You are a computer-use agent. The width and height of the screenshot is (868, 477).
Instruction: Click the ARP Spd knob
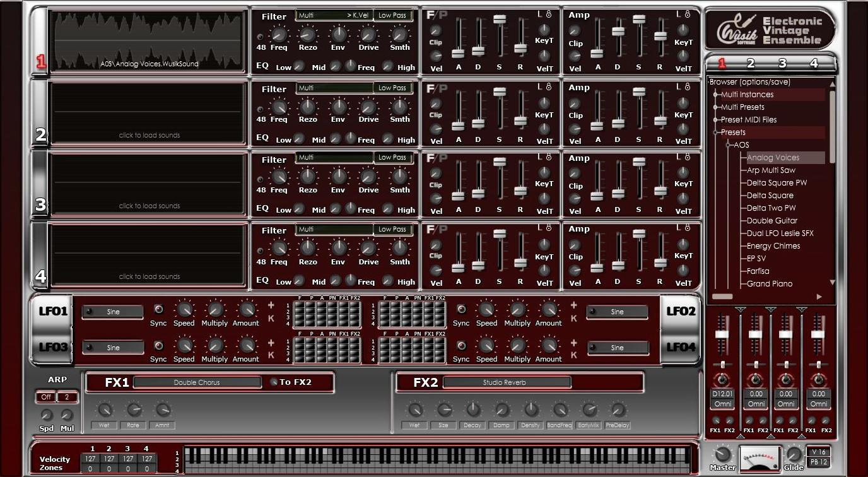pos(47,415)
